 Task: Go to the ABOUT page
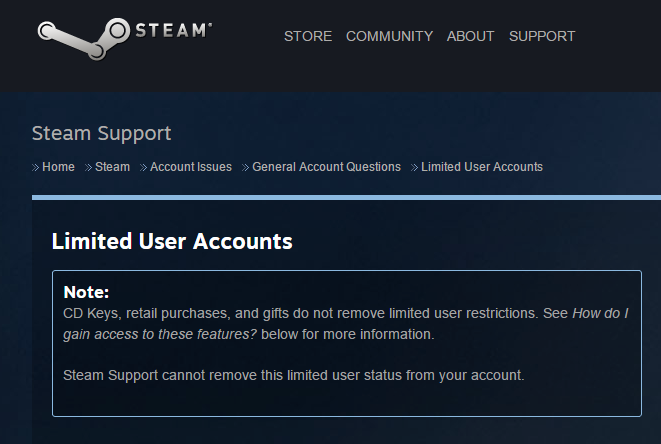(470, 36)
